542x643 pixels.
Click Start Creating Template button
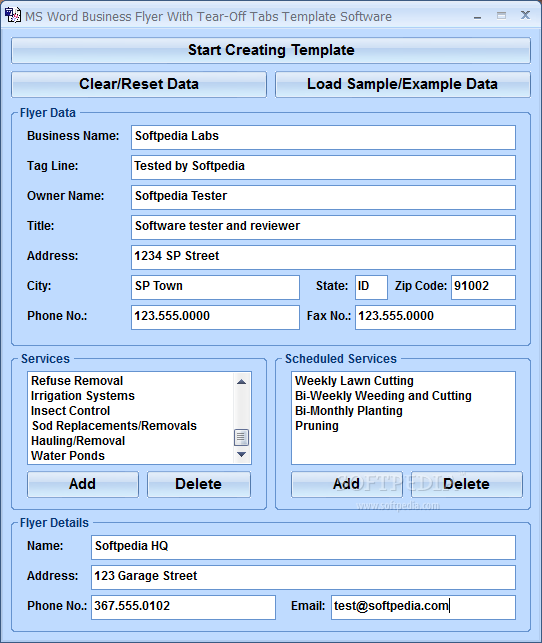click(x=271, y=50)
